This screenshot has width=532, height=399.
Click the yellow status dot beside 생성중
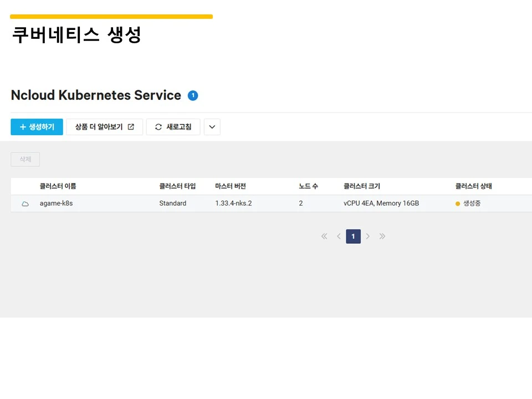[457, 203]
